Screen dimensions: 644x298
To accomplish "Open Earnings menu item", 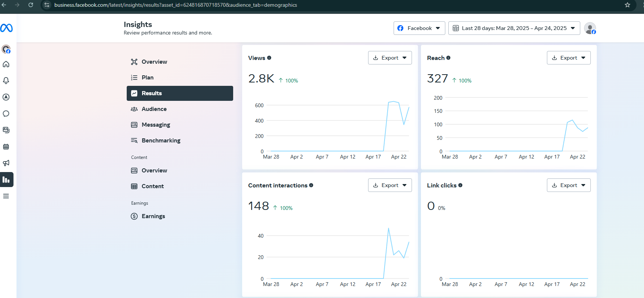I will tap(180, 216).
